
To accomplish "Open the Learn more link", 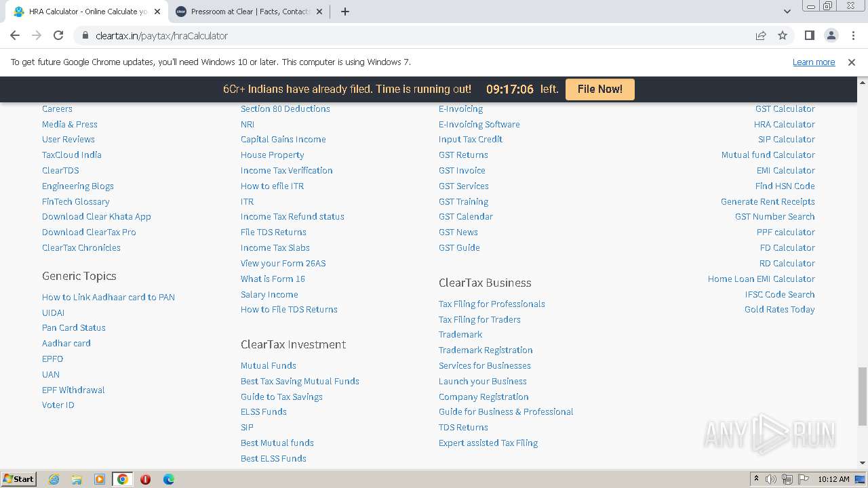I will pos(814,62).
